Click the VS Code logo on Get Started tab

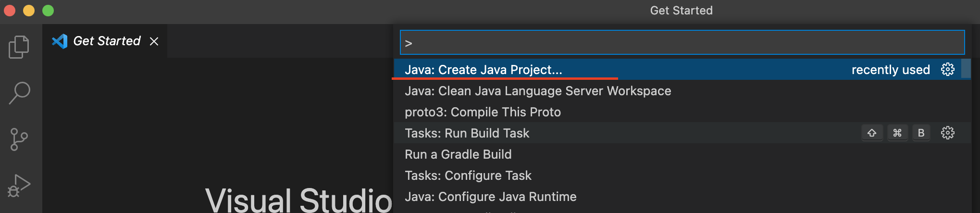(60, 41)
